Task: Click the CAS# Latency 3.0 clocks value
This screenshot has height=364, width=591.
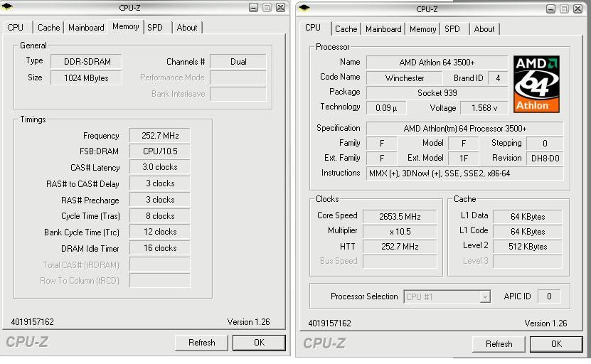Action: [x=160, y=167]
